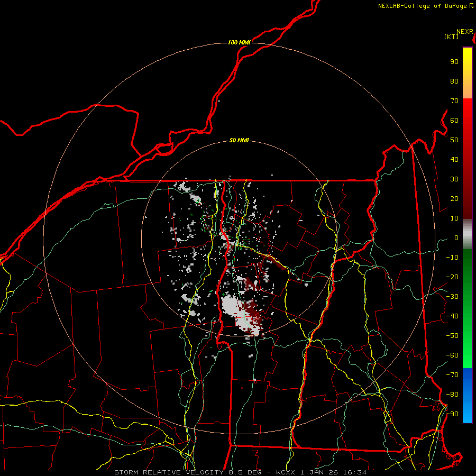Click the 100 NMI range ring label
The width and height of the screenshot is (476, 476).
(239, 42)
